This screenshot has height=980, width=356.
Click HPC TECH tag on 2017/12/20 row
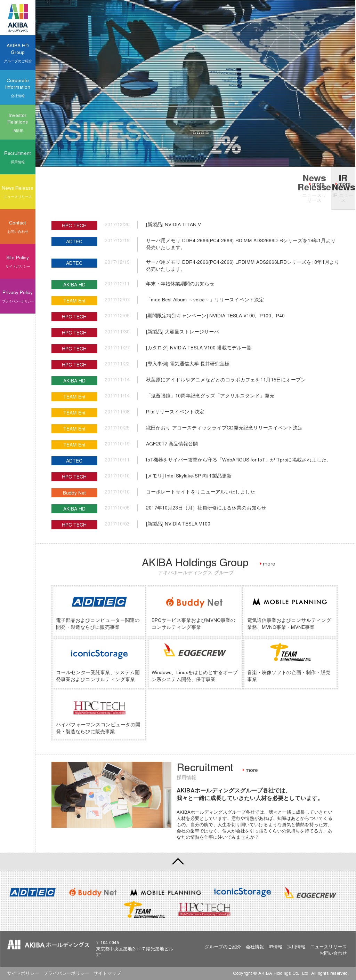[74, 226]
